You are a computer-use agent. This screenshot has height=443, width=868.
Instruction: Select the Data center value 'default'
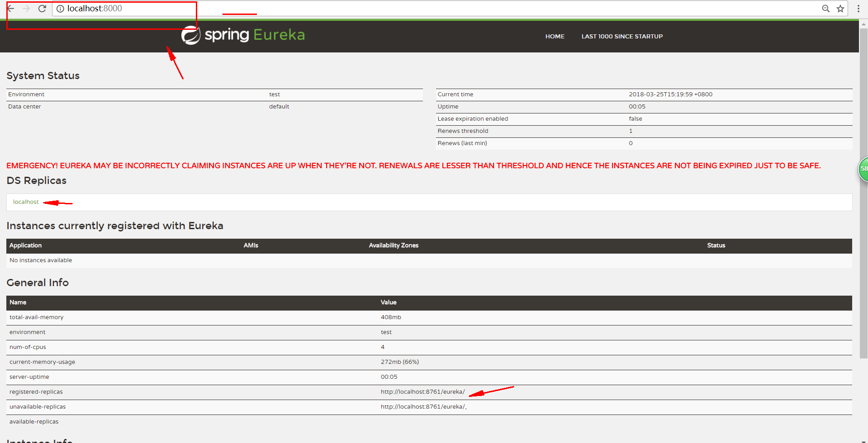[x=279, y=107]
